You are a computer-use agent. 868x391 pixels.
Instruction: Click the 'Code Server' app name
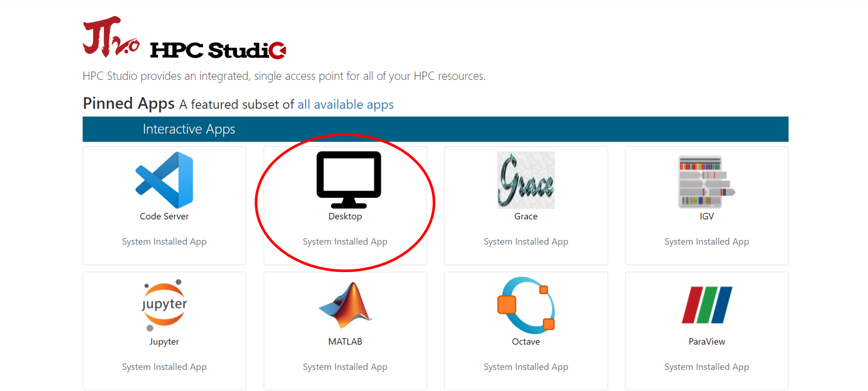click(x=164, y=216)
